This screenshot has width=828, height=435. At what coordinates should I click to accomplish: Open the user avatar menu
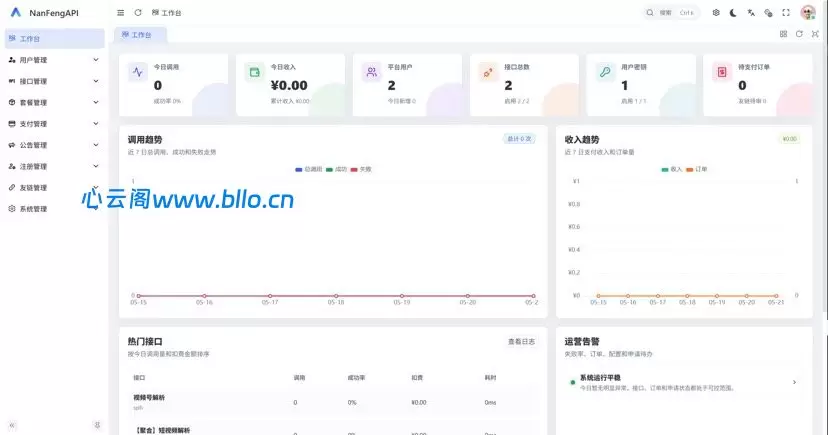click(x=808, y=13)
